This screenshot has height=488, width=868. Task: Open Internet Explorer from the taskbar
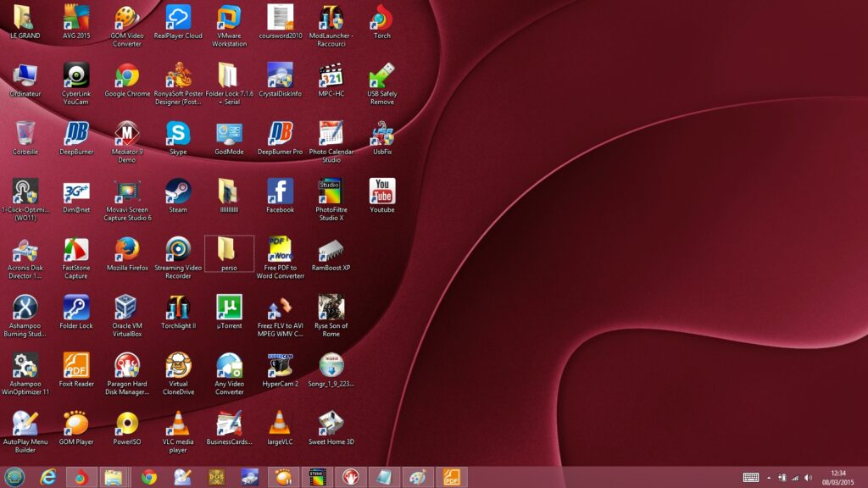(47, 477)
